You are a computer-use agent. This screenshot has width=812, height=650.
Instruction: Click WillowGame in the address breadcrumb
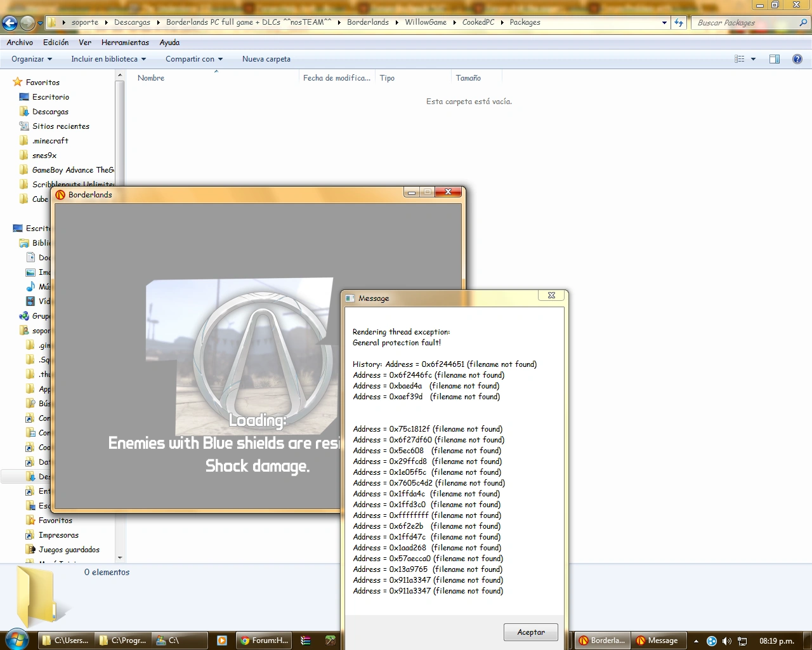pos(426,22)
